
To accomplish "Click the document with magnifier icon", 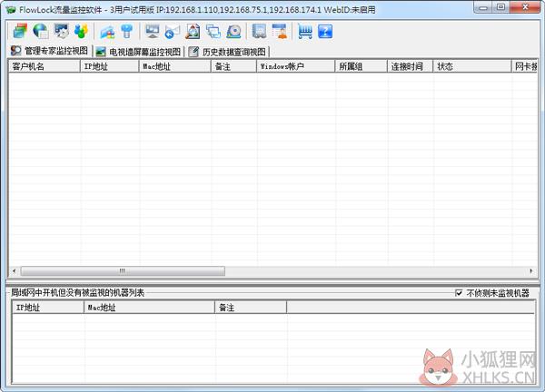I will click(x=193, y=31).
